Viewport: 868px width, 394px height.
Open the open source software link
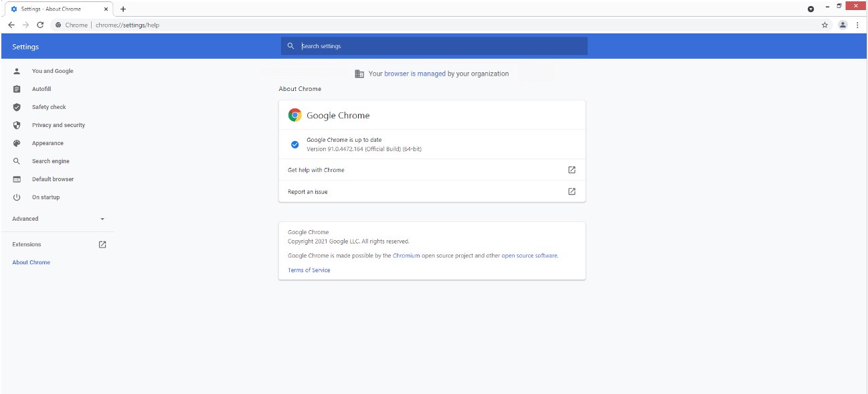point(529,256)
